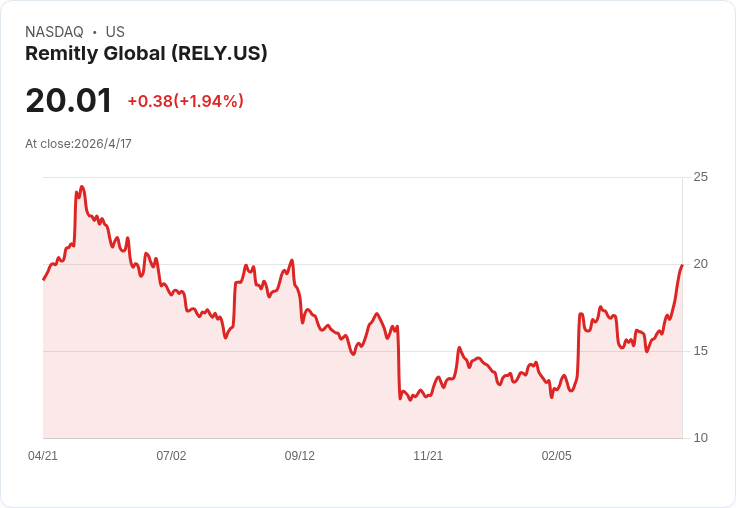Click the leftmost start of the price line
Viewport: 736px width, 508px height.
tap(44, 279)
